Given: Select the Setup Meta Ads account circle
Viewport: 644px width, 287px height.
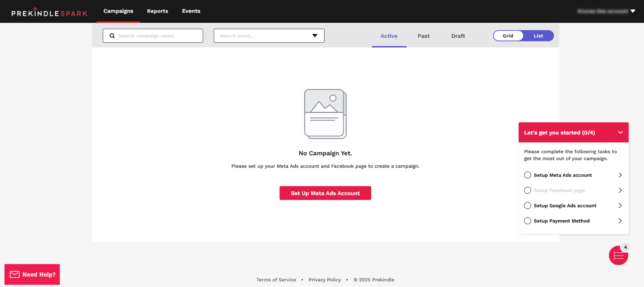Looking at the screenshot, I should pos(527,175).
